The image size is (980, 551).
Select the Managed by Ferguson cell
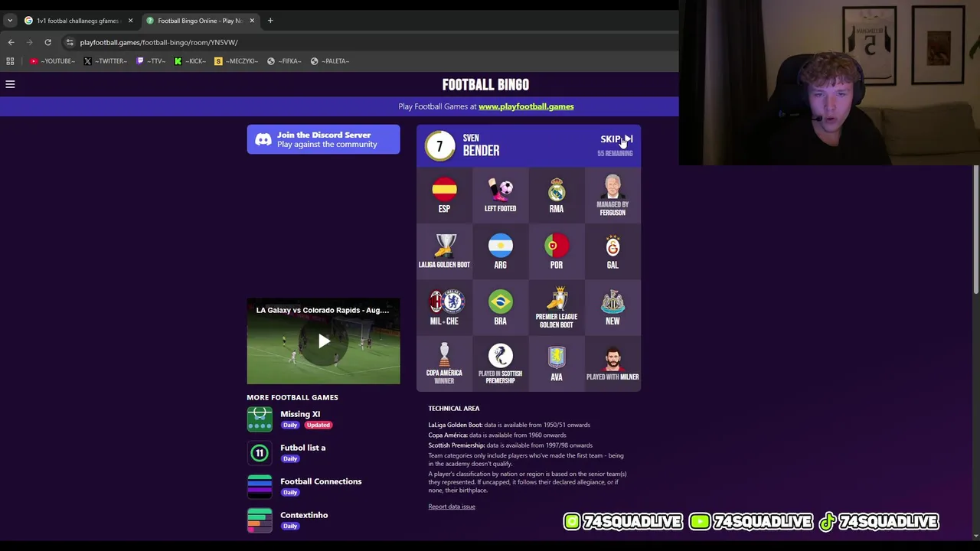612,195
